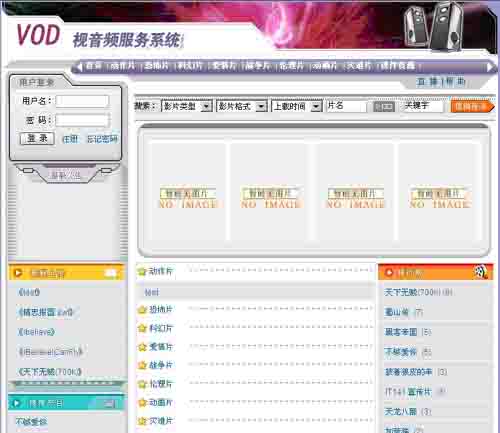Click the star icon beside 战争片
Screen dimensions: 500x433
[142, 365]
